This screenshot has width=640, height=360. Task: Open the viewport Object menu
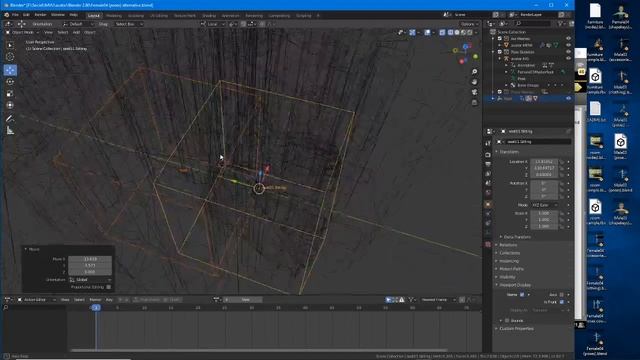(90, 32)
